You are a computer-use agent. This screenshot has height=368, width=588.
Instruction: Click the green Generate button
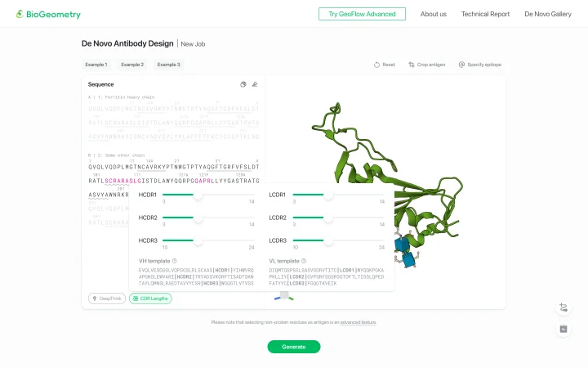tap(294, 347)
